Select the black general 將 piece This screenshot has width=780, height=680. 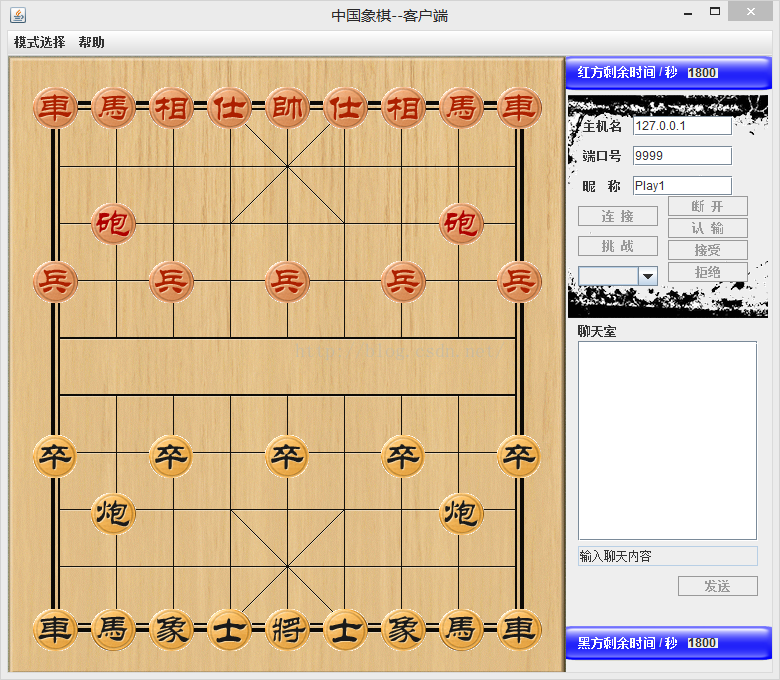point(288,630)
